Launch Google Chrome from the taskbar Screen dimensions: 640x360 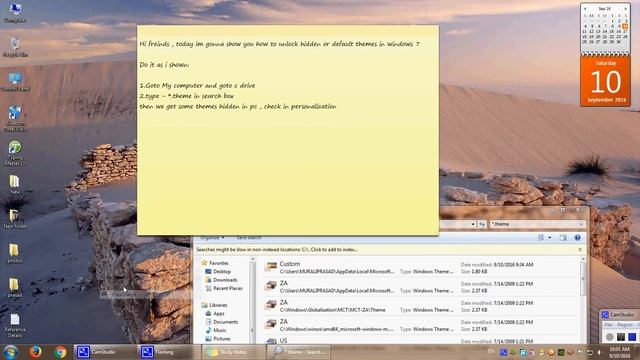pyautogui.click(x=60, y=352)
